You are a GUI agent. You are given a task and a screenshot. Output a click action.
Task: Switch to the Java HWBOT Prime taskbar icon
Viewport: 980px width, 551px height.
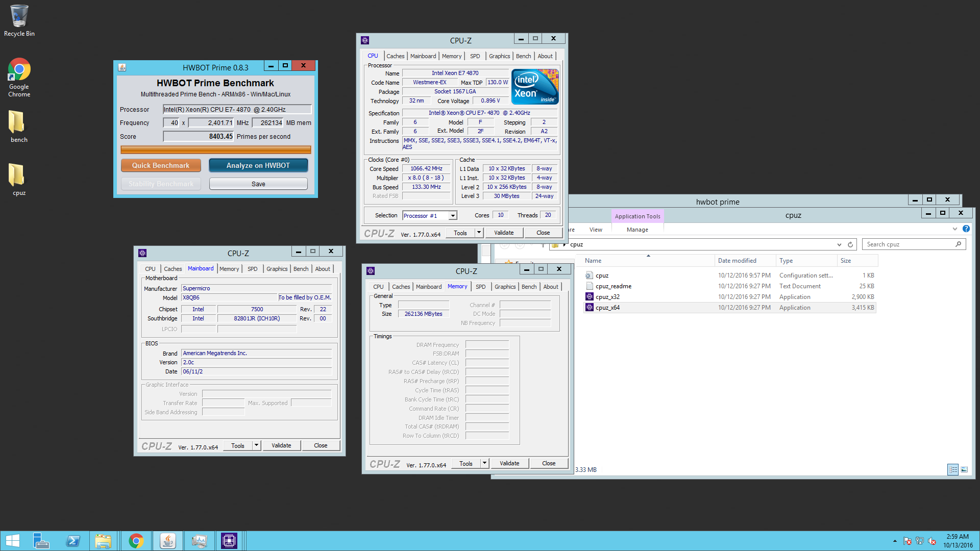pos(167,541)
